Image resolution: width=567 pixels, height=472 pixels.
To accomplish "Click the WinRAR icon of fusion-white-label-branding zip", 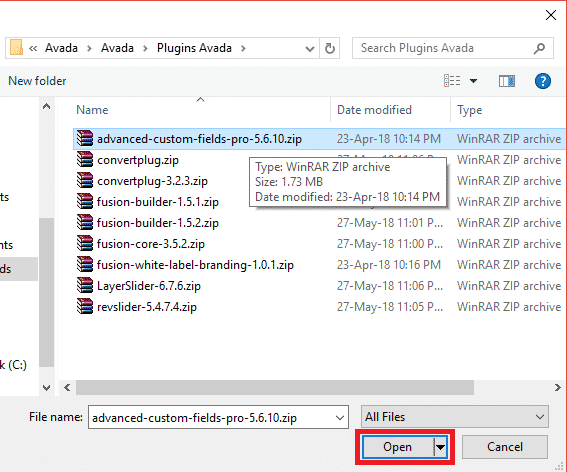I will click(85, 264).
